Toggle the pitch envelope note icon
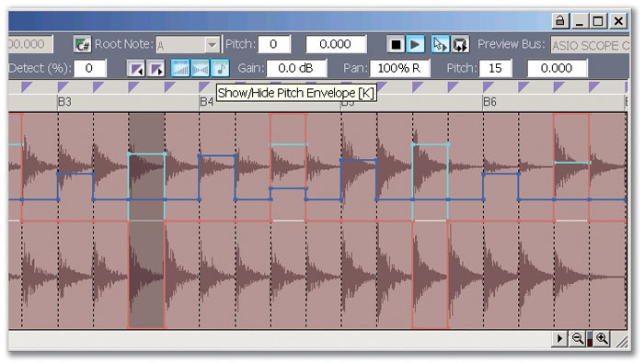644x363 pixels. (x=220, y=68)
